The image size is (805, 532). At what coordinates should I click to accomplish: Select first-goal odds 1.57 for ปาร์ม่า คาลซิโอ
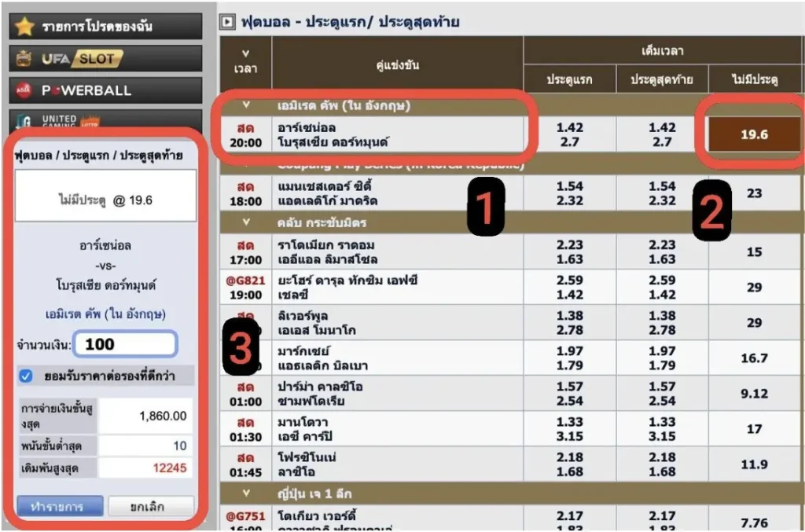click(570, 387)
